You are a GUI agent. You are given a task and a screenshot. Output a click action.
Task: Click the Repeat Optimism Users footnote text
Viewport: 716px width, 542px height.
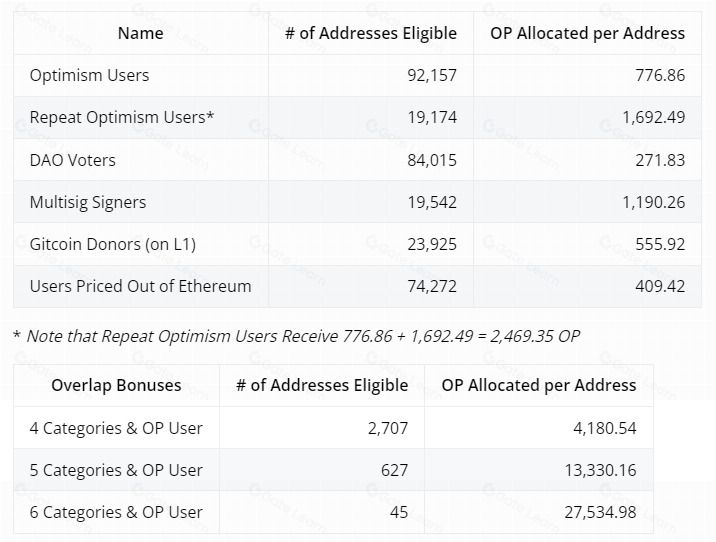(x=296, y=336)
